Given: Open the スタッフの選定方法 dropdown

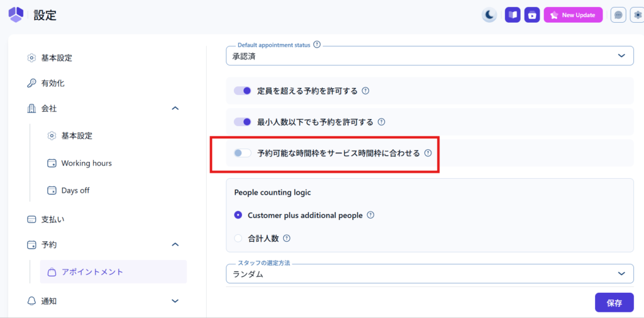Looking at the screenshot, I should pyautogui.click(x=430, y=274).
